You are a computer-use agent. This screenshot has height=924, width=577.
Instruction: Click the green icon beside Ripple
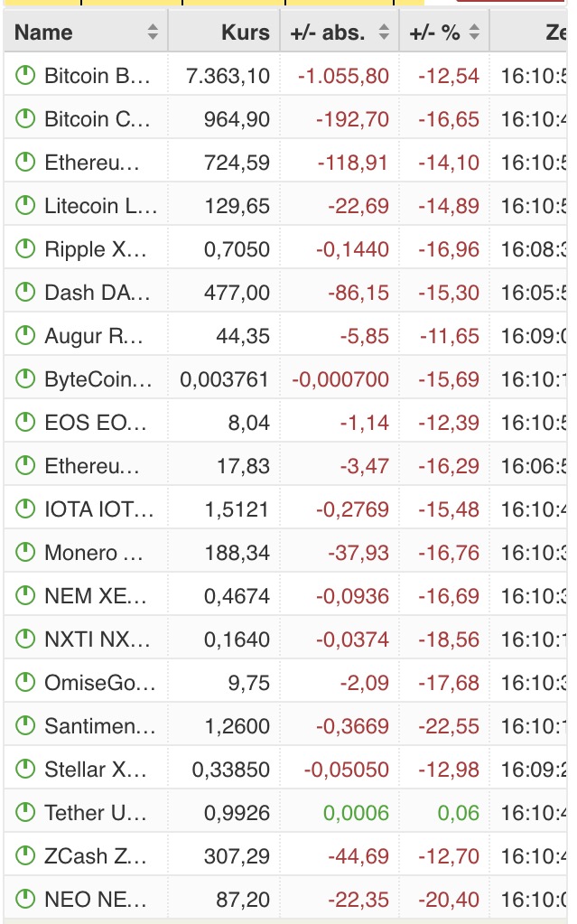(x=25, y=249)
